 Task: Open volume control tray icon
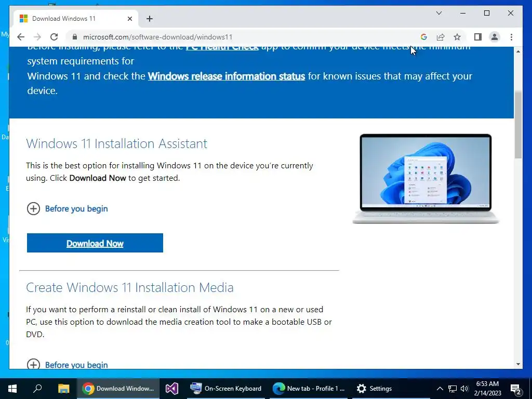[464, 389]
